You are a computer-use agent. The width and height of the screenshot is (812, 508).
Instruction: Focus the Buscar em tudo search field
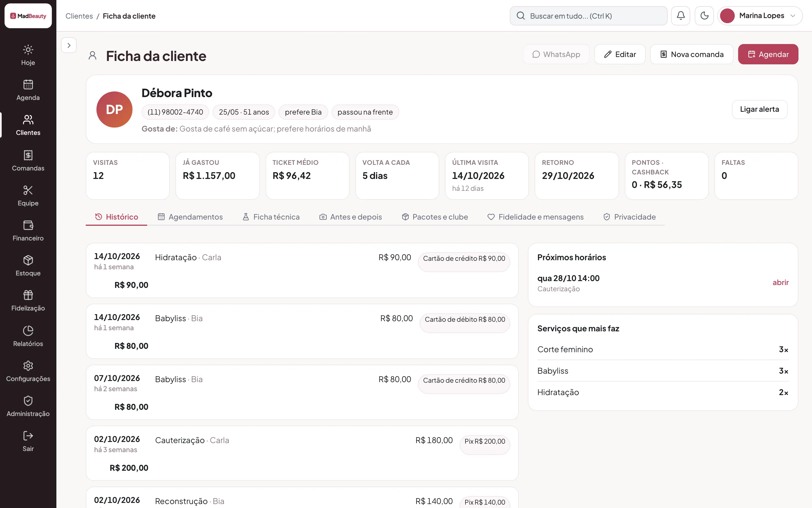pyautogui.click(x=588, y=16)
